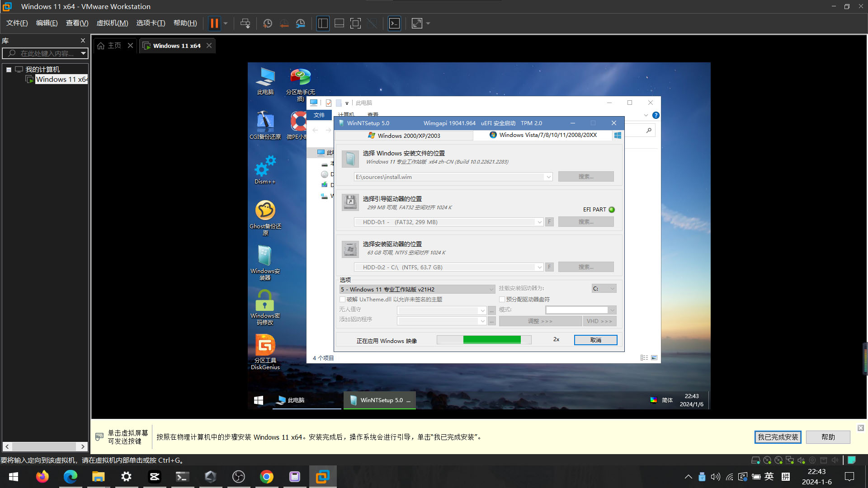
Task: Open the console view icon
Action: tap(394, 23)
